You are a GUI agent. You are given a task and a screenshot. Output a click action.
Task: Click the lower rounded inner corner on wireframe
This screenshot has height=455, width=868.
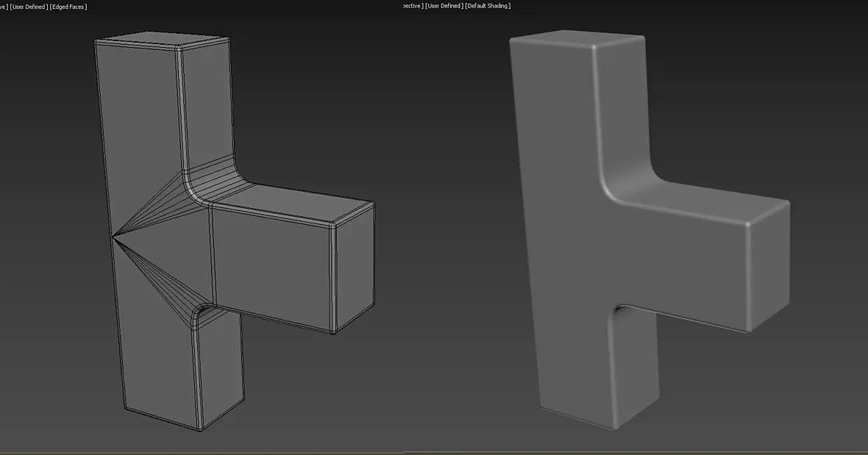[x=202, y=315]
